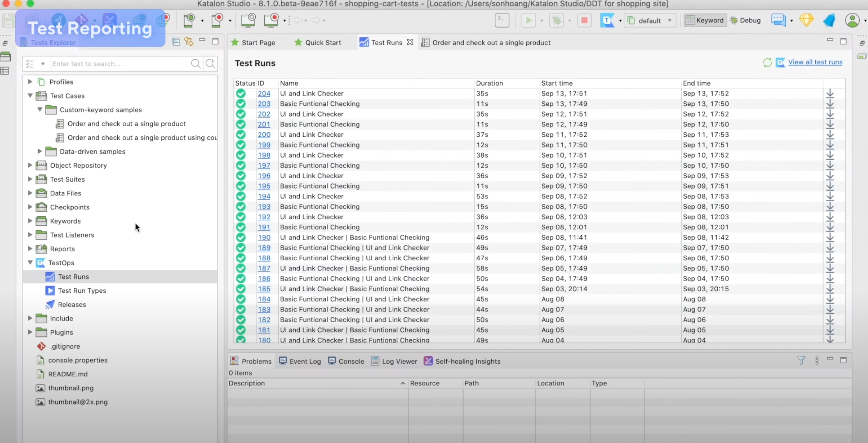This screenshot has width=868, height=443.
Task: Close the Test Runs tab
Action: tap(410, 42)
